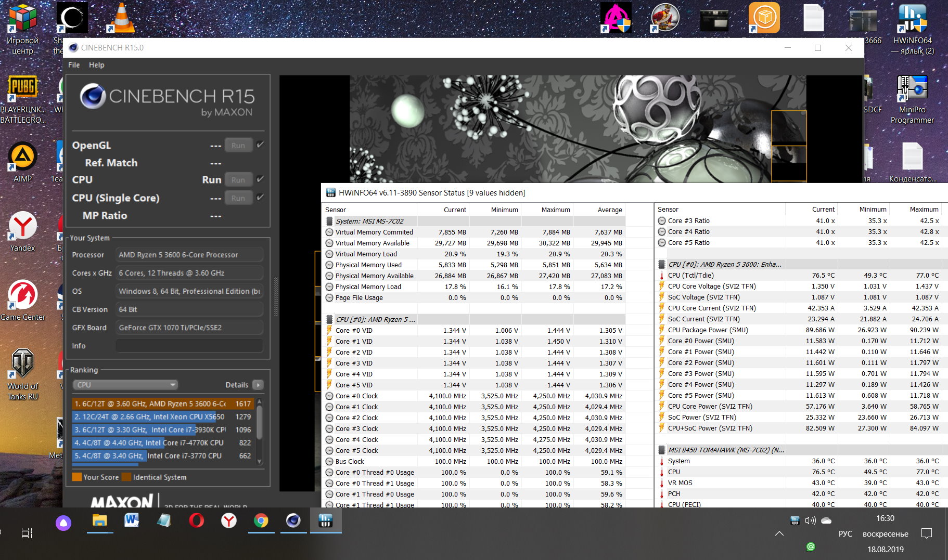This screenshot has width=948, height=560.
Task: Open the purple Alice assistant in taskbar
Action: [63, 523]
